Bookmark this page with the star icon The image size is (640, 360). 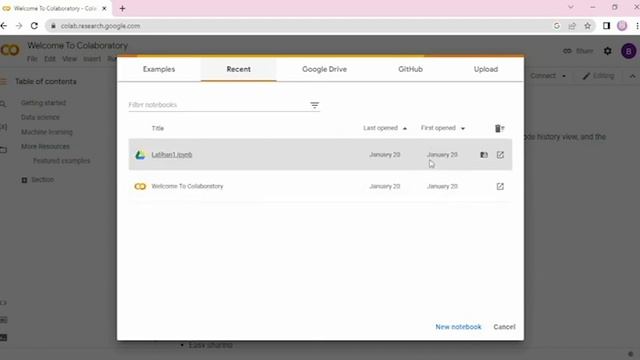point(587,26)
